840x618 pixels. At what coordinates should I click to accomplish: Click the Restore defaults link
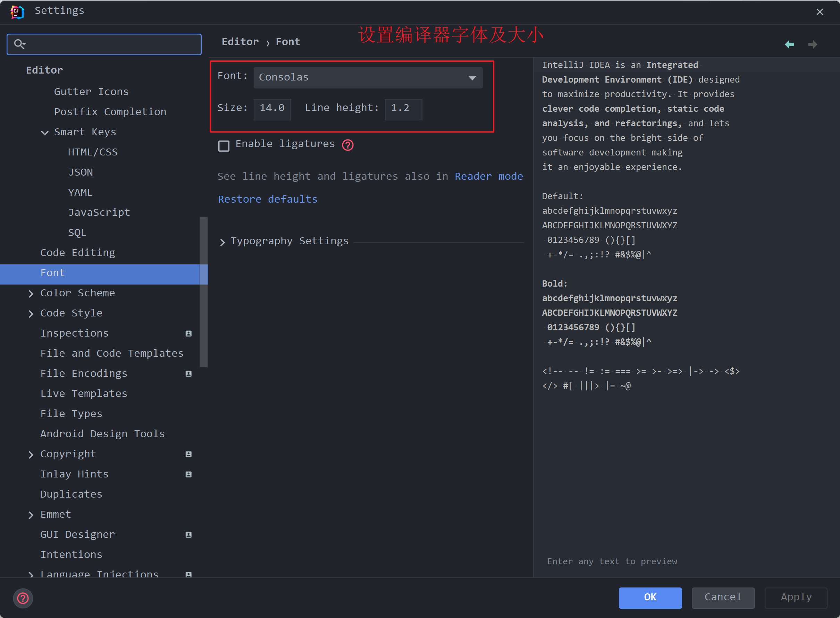tap(268, 199)
